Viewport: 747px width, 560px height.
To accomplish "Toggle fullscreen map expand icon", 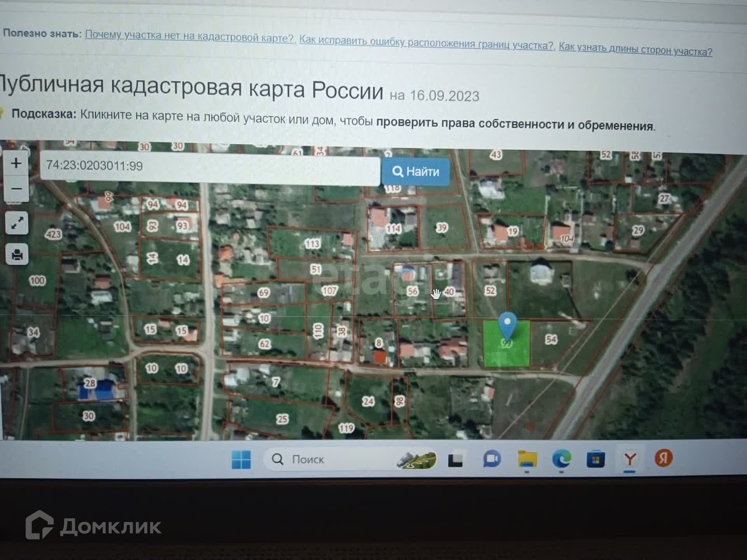I will tap(17, 223).
